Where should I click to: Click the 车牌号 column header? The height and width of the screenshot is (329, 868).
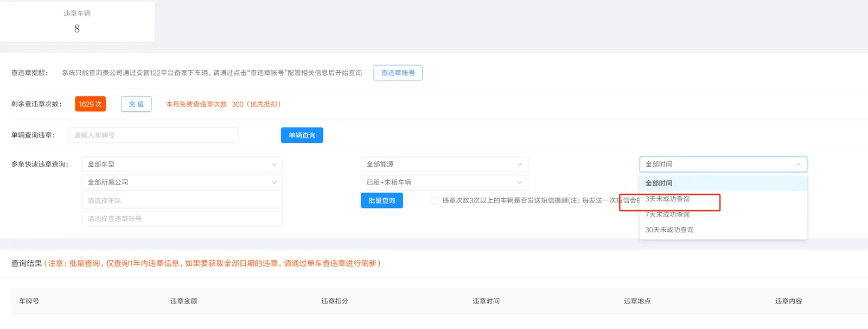tap(29, 301)
